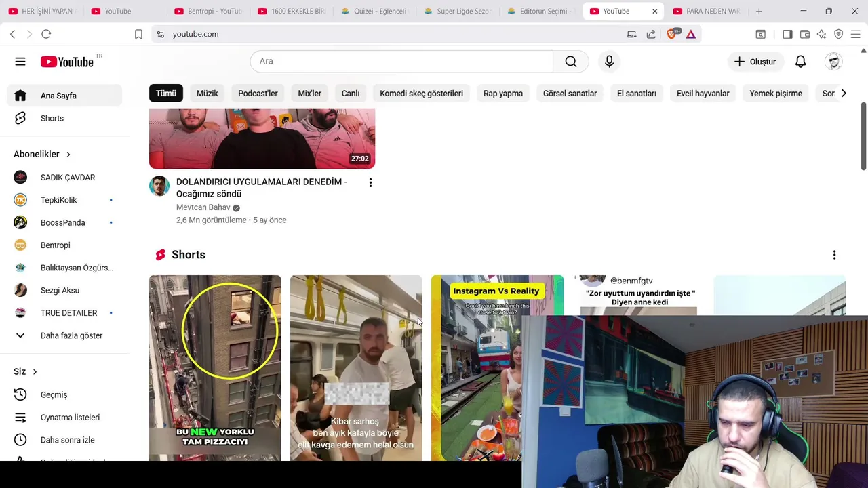The width and height of the screenshot is (868, 488).
Task: Open the Brave Wallet icon
Action: [805, 34]
